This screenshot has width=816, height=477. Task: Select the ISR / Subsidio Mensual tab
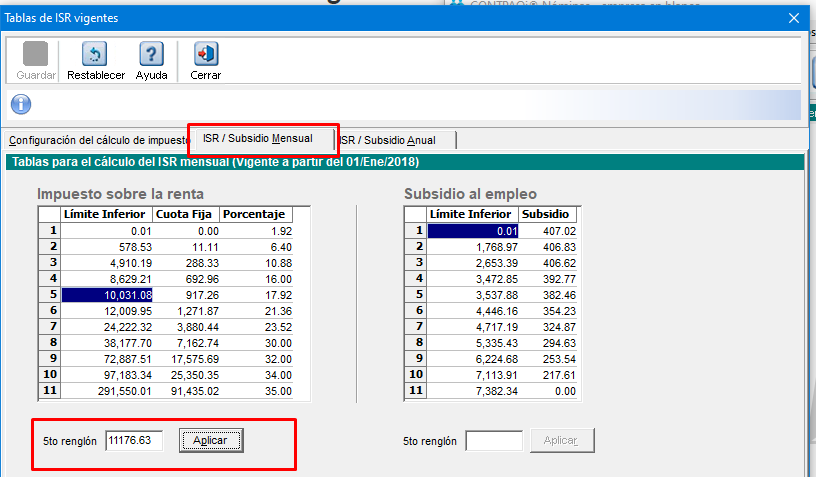coord(257,138)
